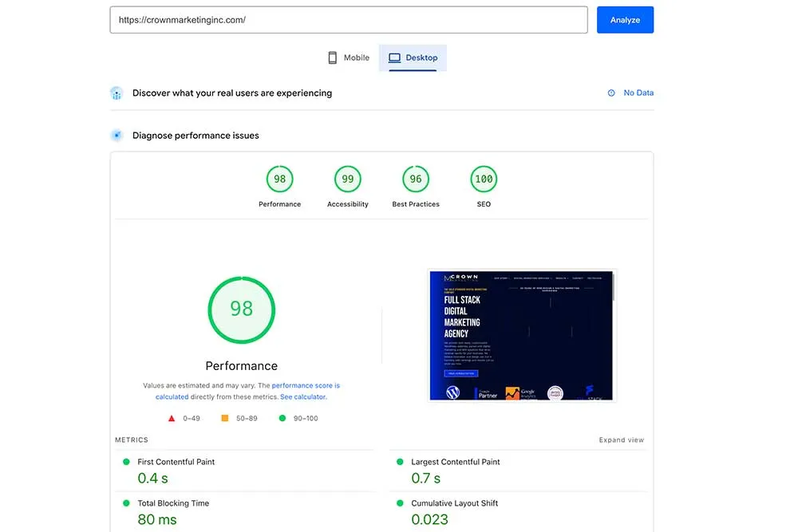Image resolution: width=798 pixels, height=532 pixels.
Task: Click the green dot beside Largest Contentful Paint
Action: [399, 461]
